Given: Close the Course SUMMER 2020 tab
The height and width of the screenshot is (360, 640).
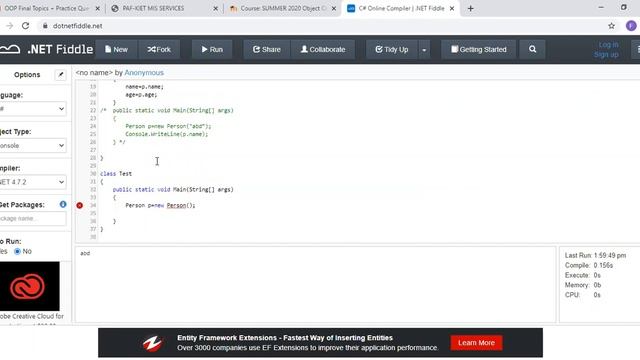Looking at the screenshot, I should 334,8.
